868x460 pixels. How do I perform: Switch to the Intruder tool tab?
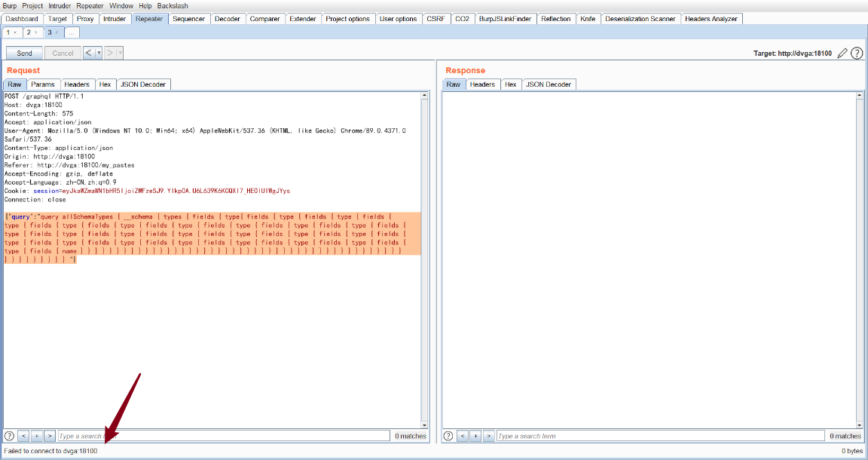[x=115, y=19]
